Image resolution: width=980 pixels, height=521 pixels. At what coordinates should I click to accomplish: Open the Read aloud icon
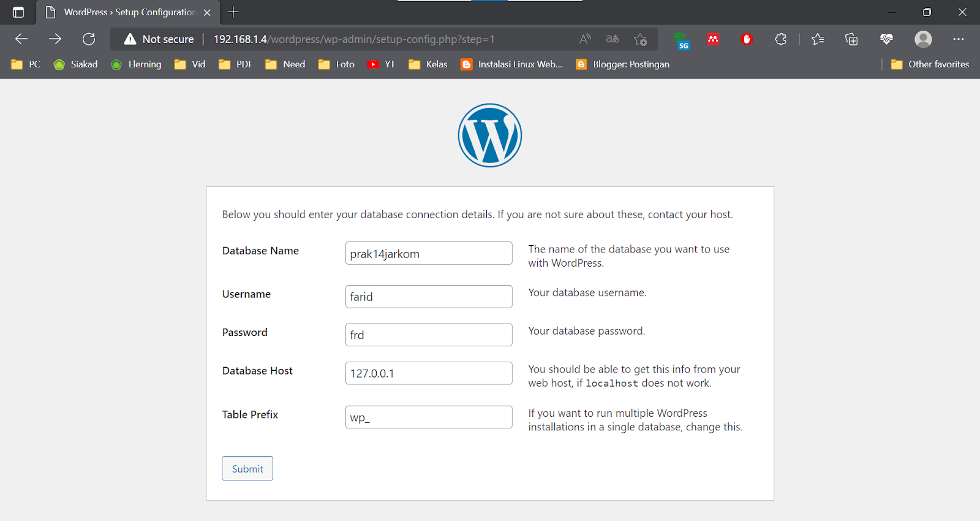tap(585, 39)
